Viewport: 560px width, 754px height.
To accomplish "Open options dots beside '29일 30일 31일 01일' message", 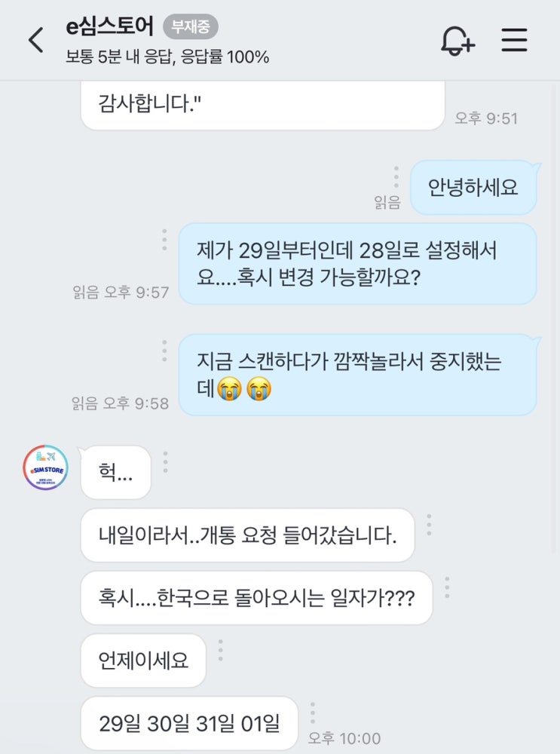I will click(313, 713).
